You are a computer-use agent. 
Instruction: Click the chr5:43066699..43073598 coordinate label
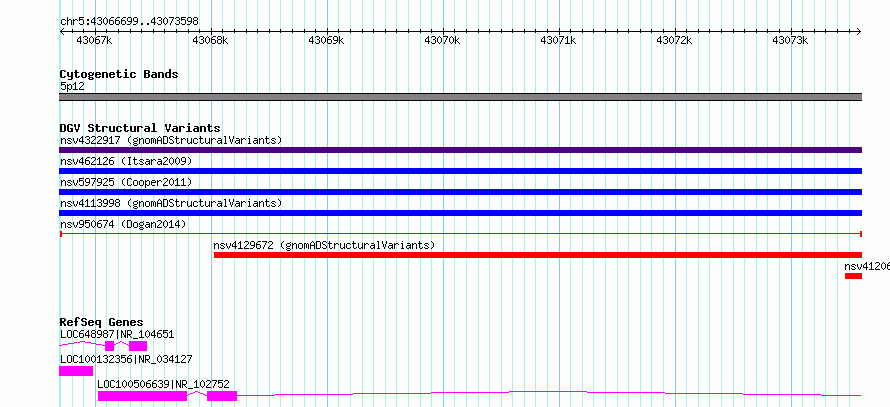tap(129, 22)
